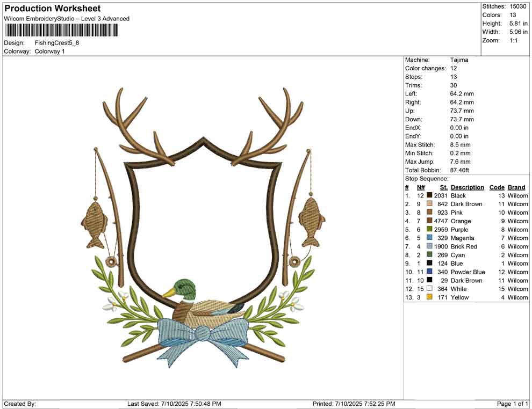Screen dimensions: 532x409
Task: Click the Orange row color swatch
Action: pyautogui.click(x=429, y=221)
